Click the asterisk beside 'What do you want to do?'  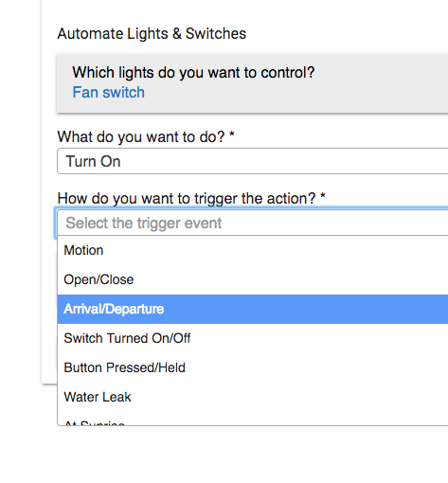232,134
